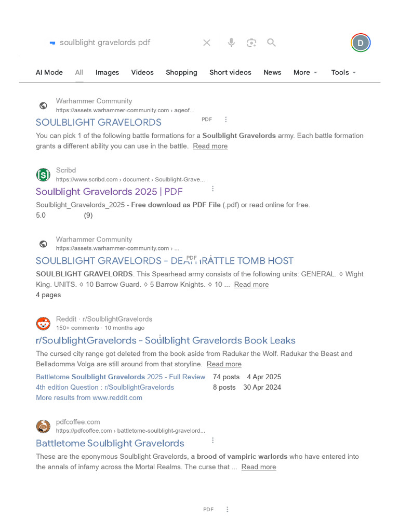Open options for first Warhammer Community result
The width and height of the screenshot is (399, 532).
[x=225, y=119]
